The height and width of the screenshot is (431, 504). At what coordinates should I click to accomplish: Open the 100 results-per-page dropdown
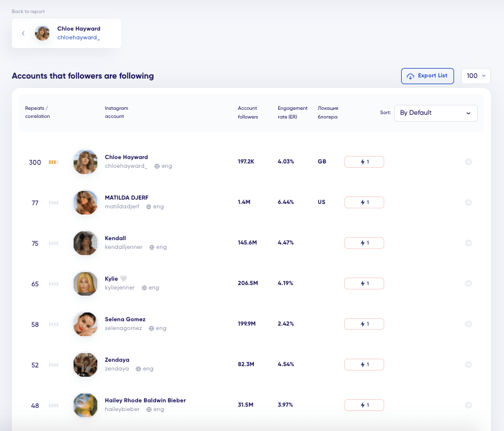(x=476, y=76)
